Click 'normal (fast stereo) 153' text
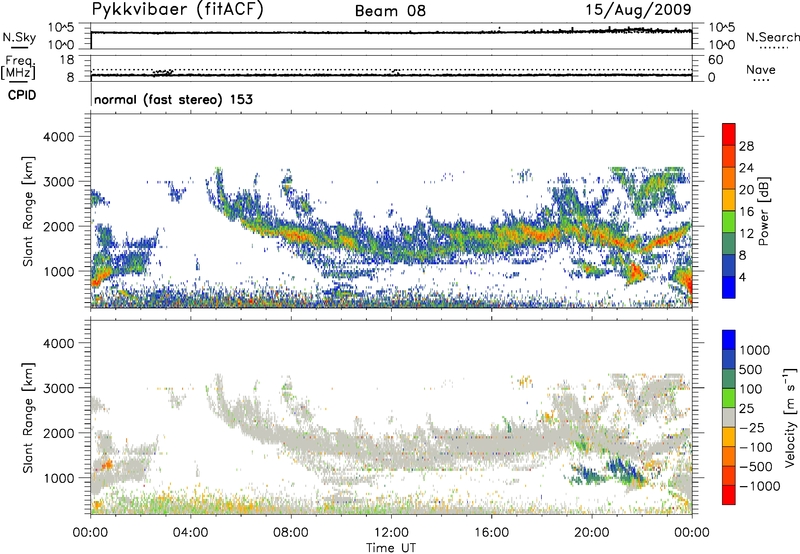The height and width of the screenshot is (554, 800). pyautogui.click(x=173, y=99)
